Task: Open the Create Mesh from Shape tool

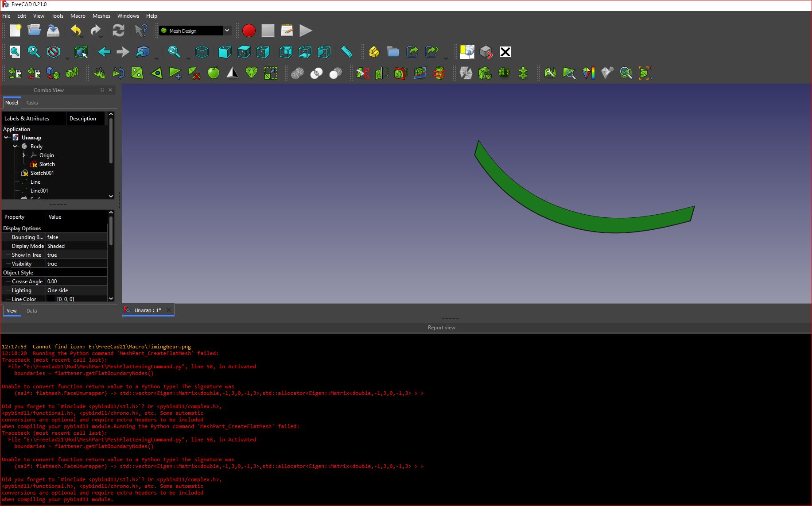Action: click(x=54, y=73)
